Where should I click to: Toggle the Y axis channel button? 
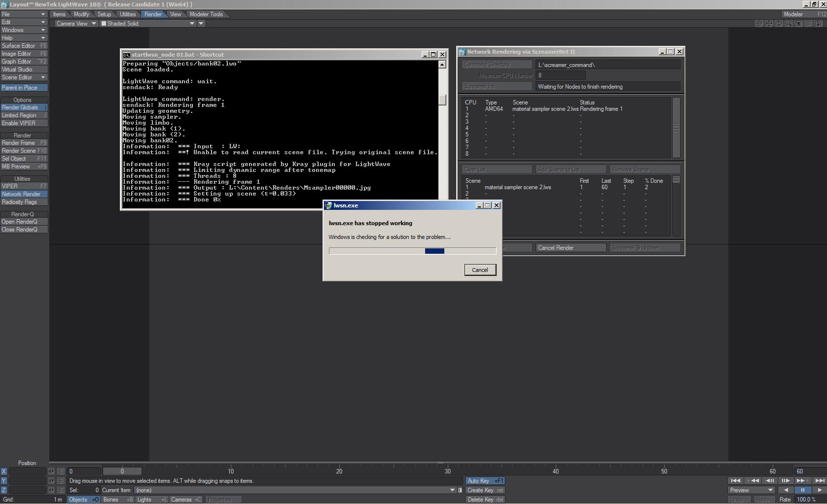4,481
